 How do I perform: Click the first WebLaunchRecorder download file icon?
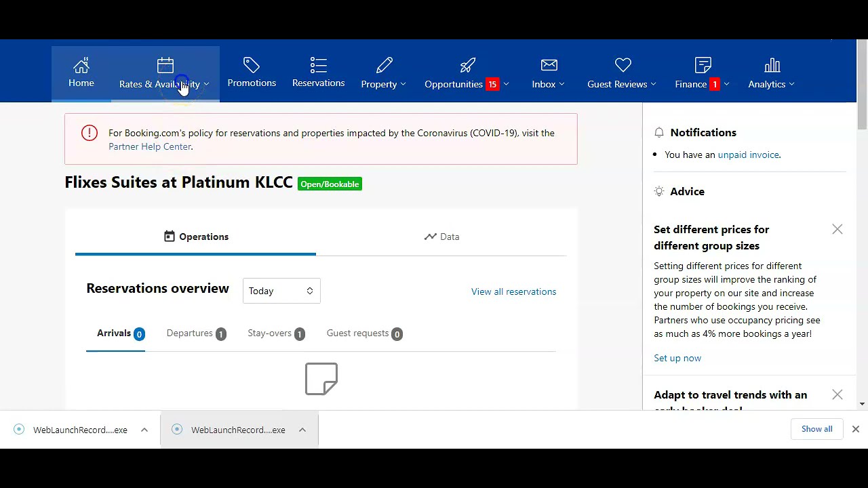(x=19, y=429)
